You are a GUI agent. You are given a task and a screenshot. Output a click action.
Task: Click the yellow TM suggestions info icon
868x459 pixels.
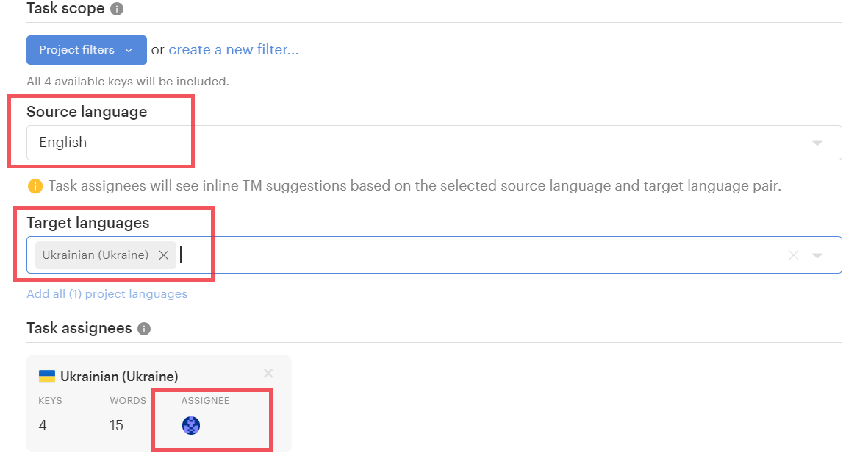point(35,186)
